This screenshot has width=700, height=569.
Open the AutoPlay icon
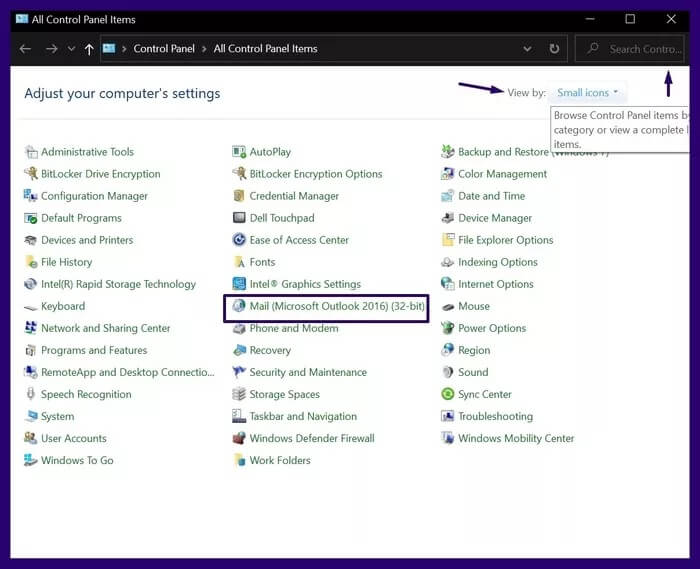[x=239, y=152]
